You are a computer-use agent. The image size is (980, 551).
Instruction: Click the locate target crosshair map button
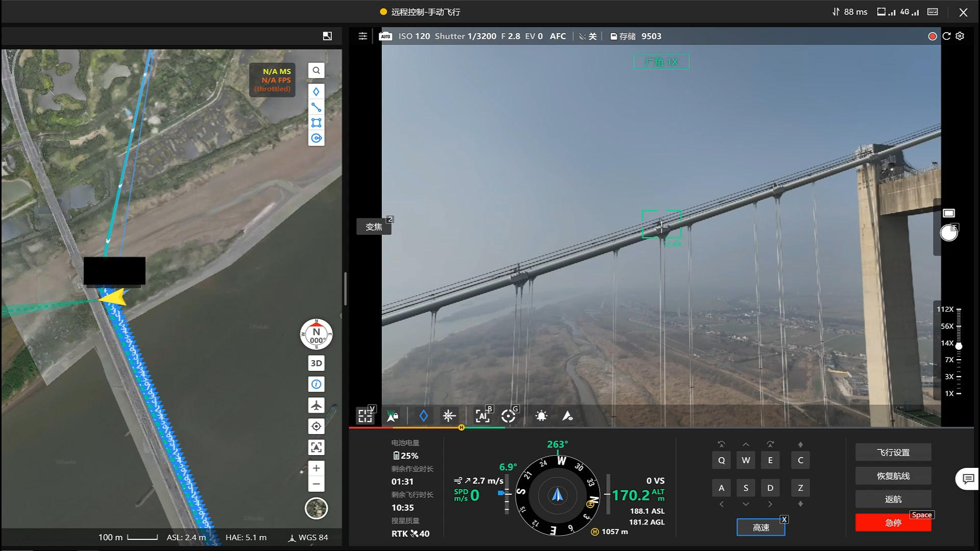click(316, 427)
